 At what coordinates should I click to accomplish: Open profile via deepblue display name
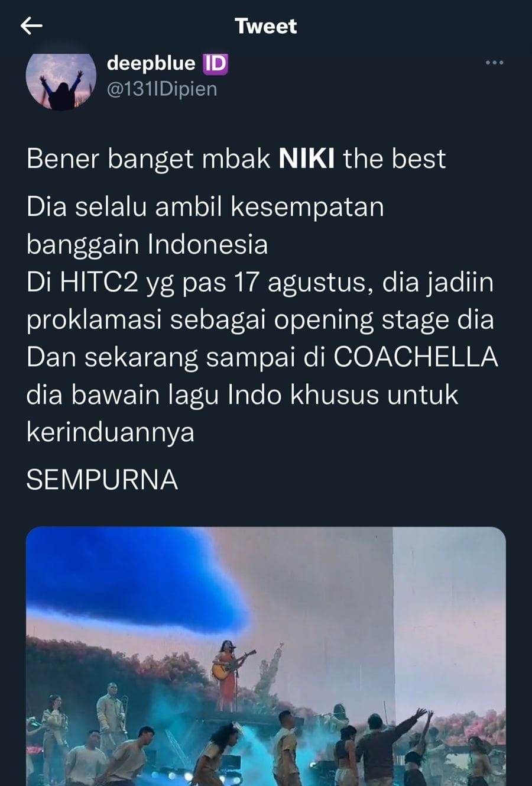151,63
